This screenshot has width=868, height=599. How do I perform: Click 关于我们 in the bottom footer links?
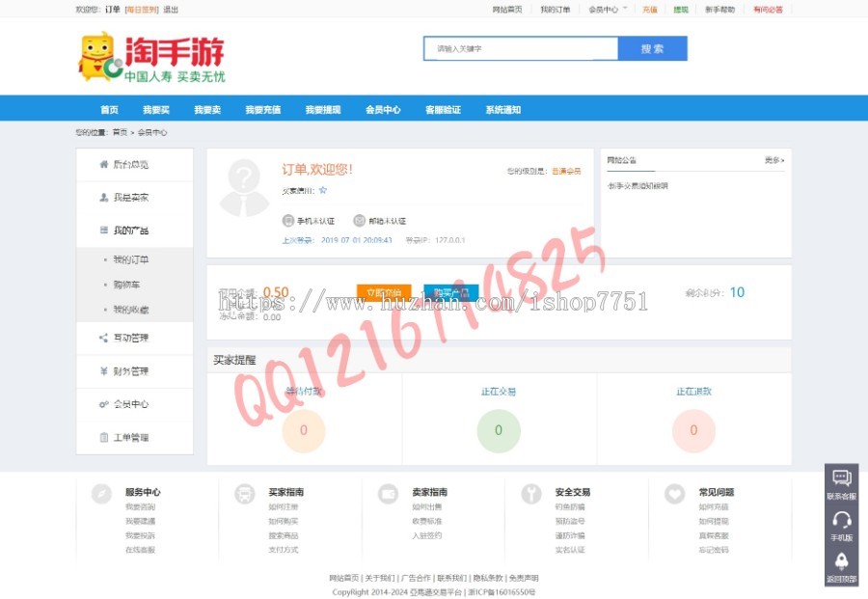click(x=380, y=578)
